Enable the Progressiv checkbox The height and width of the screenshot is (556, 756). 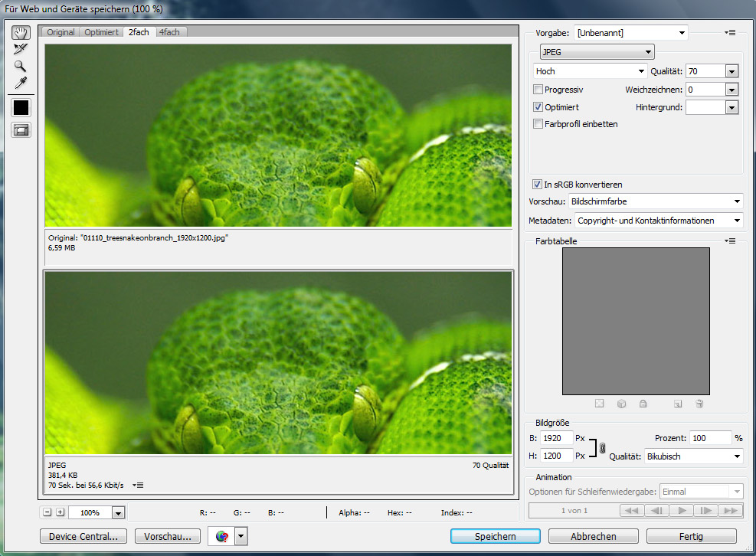point(538,89)
